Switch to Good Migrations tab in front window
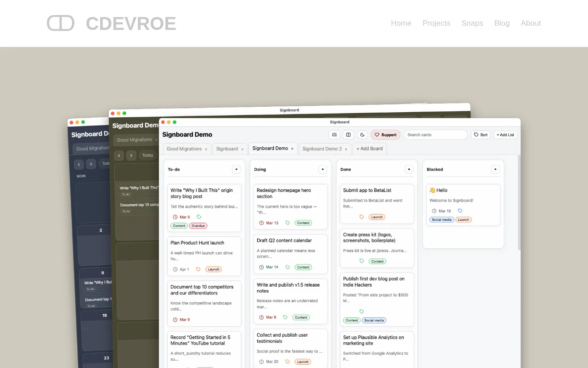 (184, 149)
